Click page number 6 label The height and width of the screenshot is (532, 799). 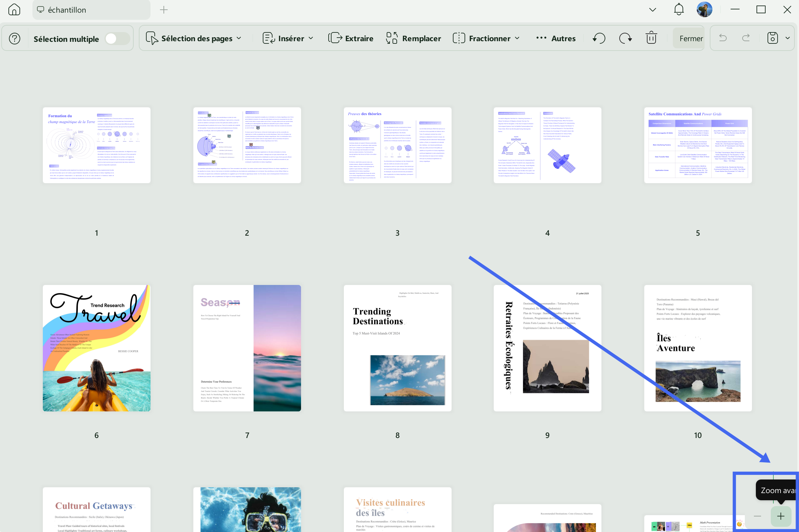(x=96, y=435)
